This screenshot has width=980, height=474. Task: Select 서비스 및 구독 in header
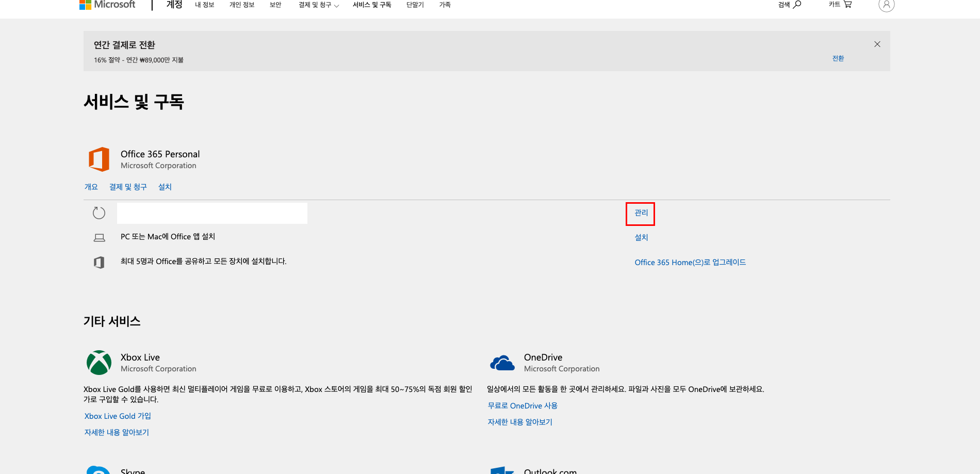tap(372, 5)
